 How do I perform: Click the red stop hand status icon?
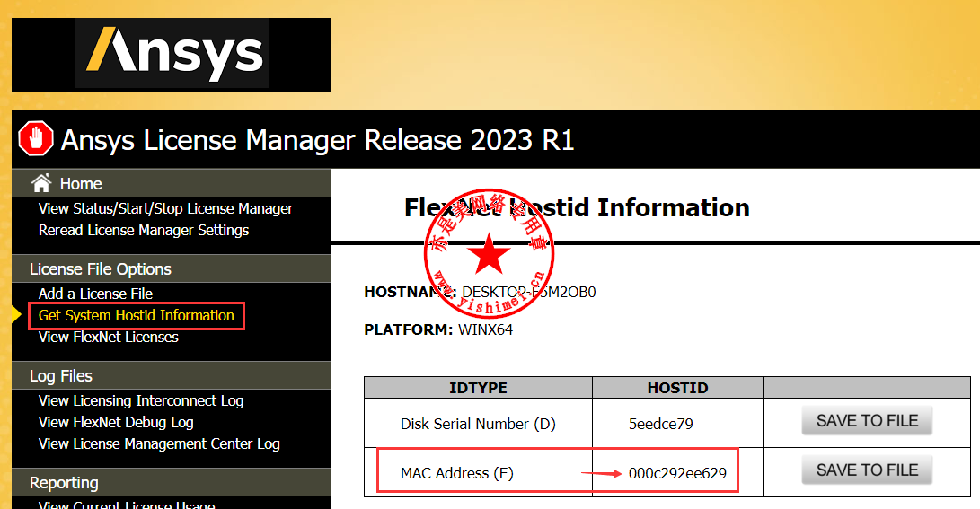point(36,138)
